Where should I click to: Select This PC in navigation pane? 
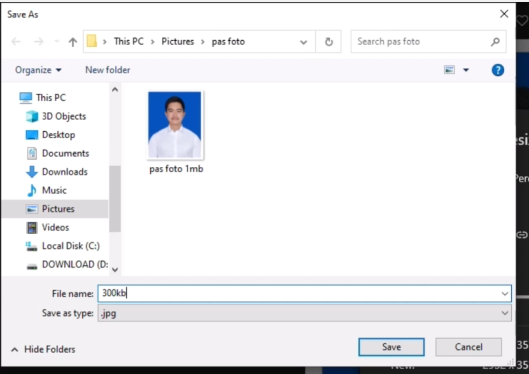click(51, 97)
